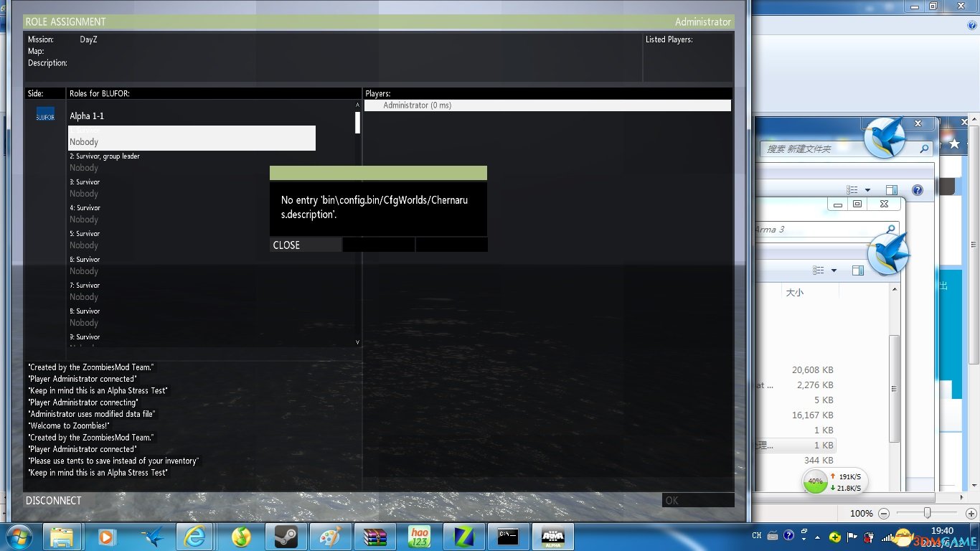Viewport: 980px width, 551px height.
Task: Launch Internet Explorer from the taskbar
Action: pos(195,536)
